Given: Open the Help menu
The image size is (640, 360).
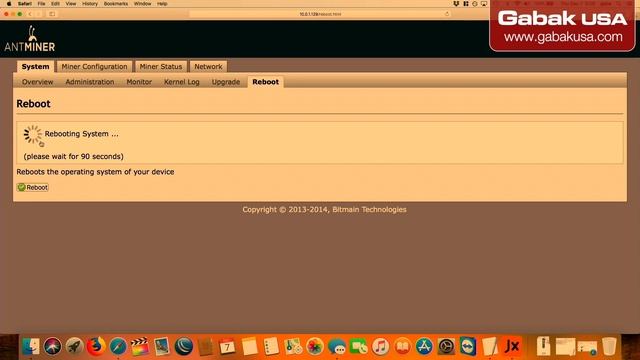Looking at the screenshot, I should (x=162, y=4).
